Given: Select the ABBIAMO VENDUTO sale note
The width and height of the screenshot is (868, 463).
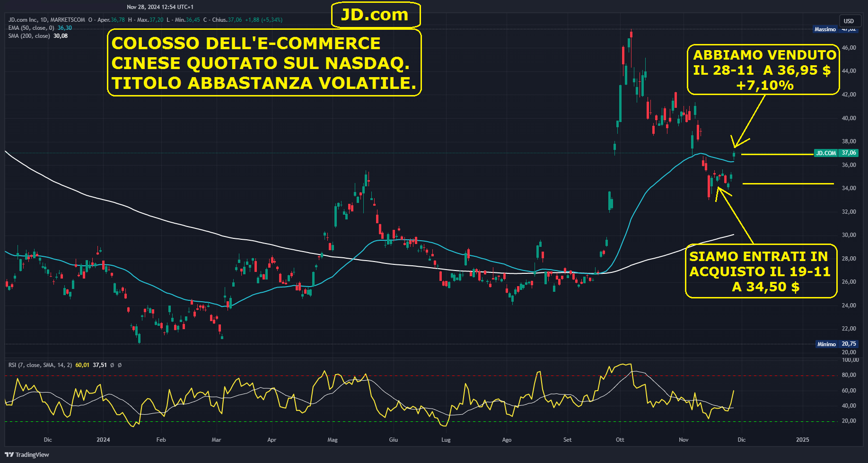Looking at the screenshot, I should click(x=763, y=70).
